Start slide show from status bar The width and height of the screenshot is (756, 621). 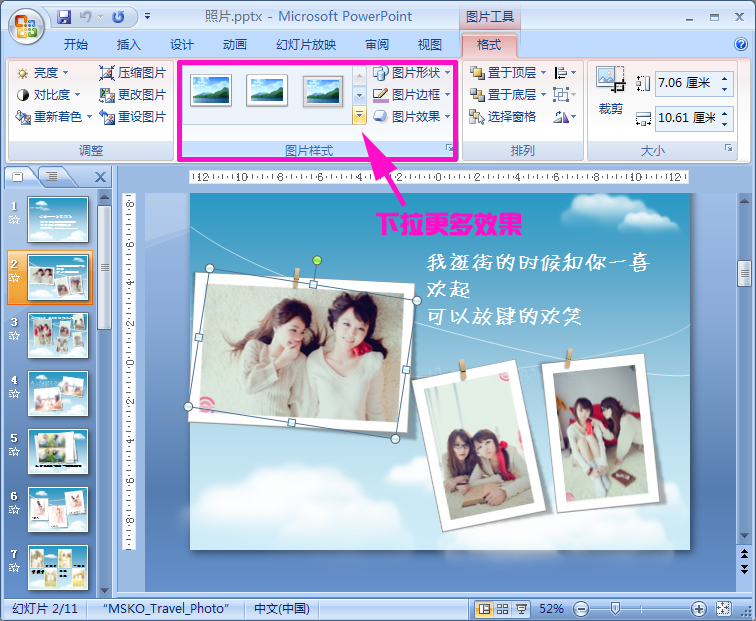[521, 609]
